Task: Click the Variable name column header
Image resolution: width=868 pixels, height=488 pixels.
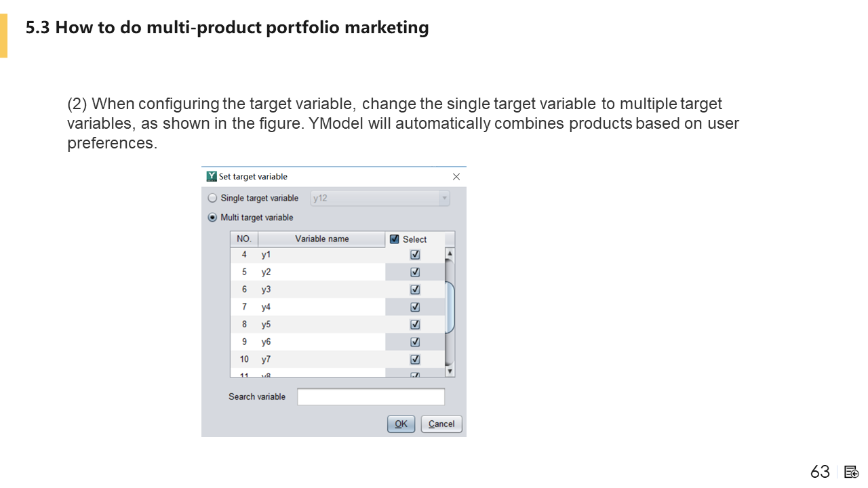Action: pos(321,239)
